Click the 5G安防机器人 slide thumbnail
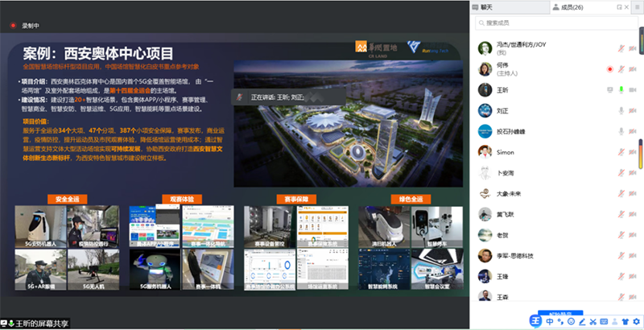Viewport: 644px width, 330px height. tap(40, 226)
